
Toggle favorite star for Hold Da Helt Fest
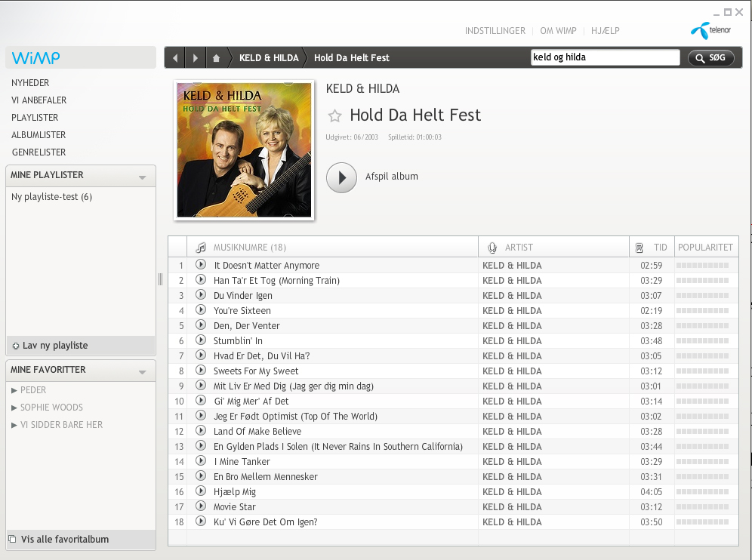334,115
